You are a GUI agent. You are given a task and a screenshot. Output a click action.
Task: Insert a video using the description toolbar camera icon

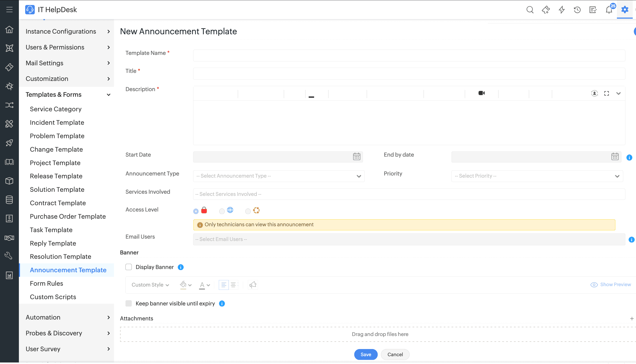tap(481, 93)
